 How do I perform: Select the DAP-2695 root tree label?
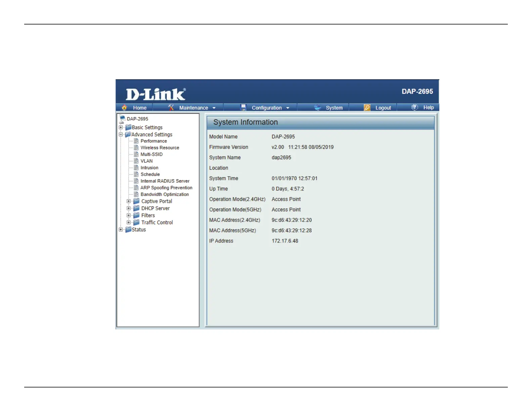(137, 119)
